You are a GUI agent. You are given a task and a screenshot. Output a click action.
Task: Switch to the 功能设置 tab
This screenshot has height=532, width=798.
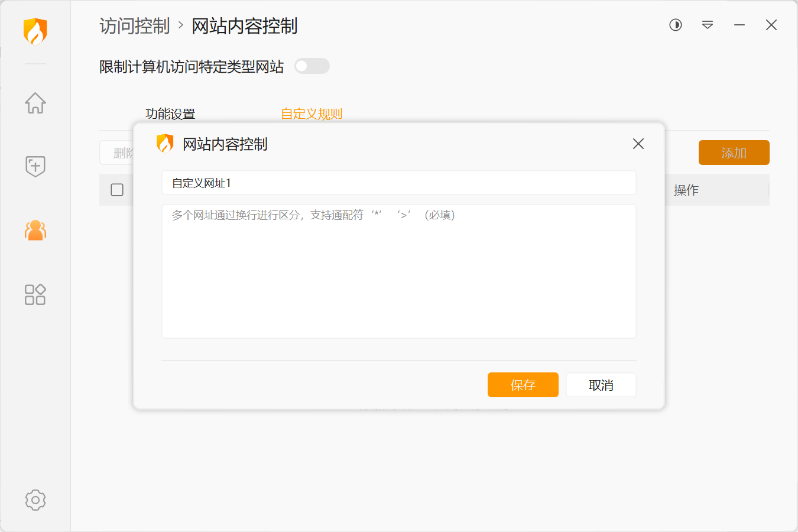coord(170,113)
